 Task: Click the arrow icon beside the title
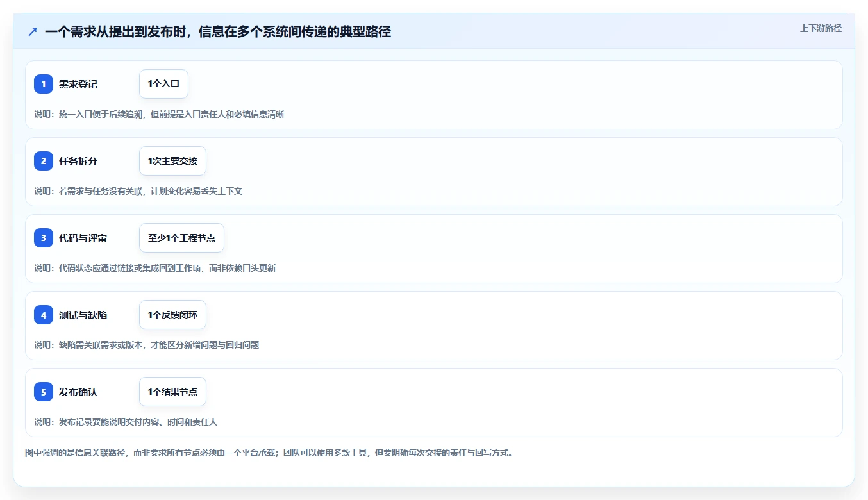click(x=33, y=31)
